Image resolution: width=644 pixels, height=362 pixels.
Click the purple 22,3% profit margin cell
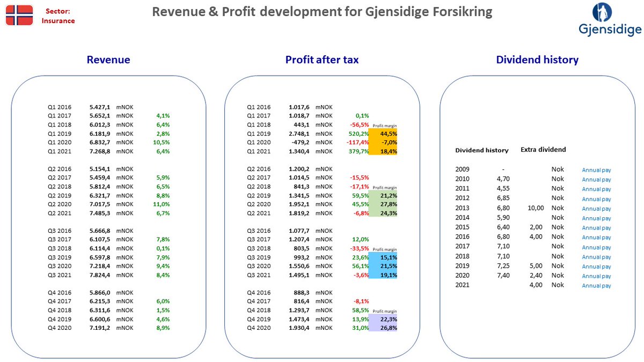pos(383,319)
